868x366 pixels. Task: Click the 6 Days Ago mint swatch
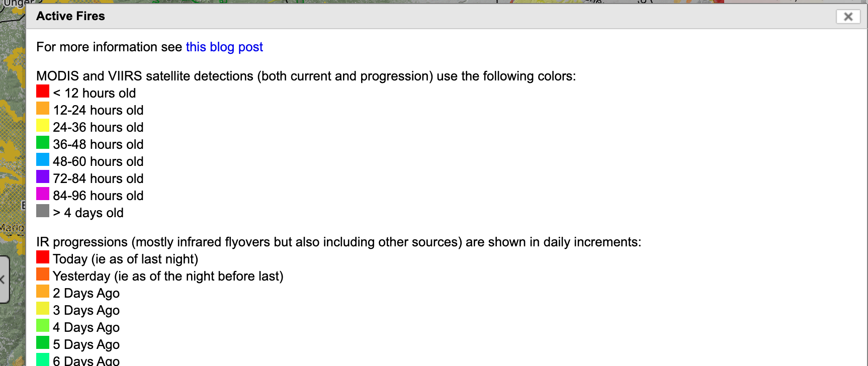pos(43,359)
